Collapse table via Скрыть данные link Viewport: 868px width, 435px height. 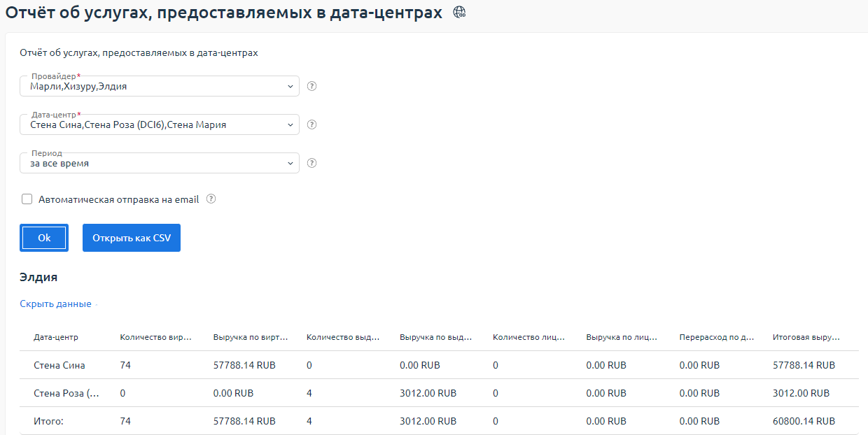coord(55,304)
